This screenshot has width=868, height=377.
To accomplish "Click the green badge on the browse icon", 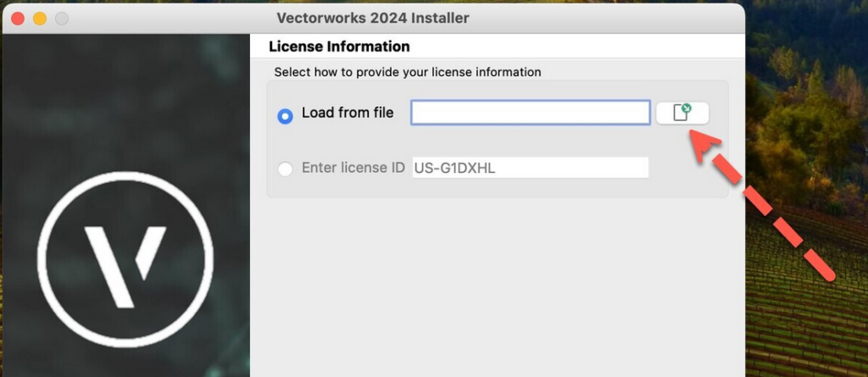I will [x=687, y=108].
